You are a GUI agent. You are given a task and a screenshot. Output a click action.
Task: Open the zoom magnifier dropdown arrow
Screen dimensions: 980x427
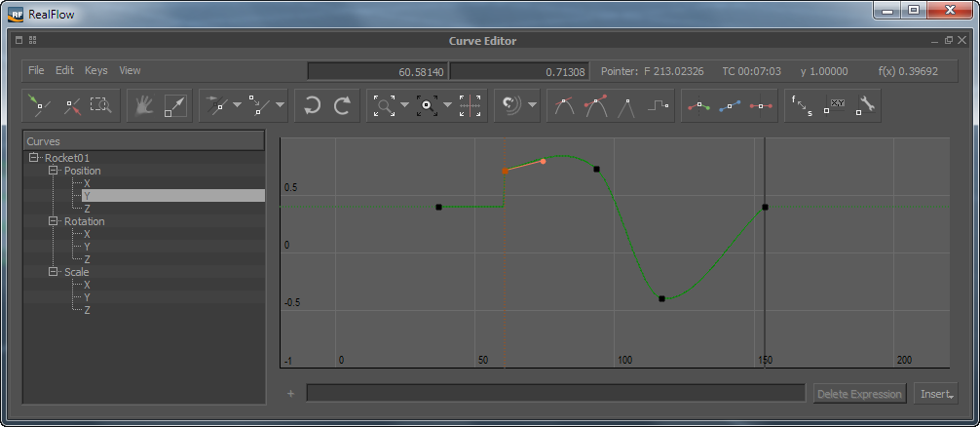(x=403, y=105)
